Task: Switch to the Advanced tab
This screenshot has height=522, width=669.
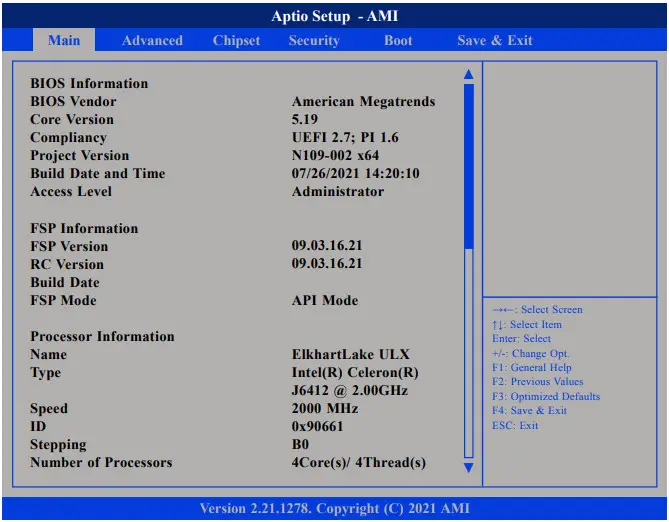Action: [x=152, y=41]
